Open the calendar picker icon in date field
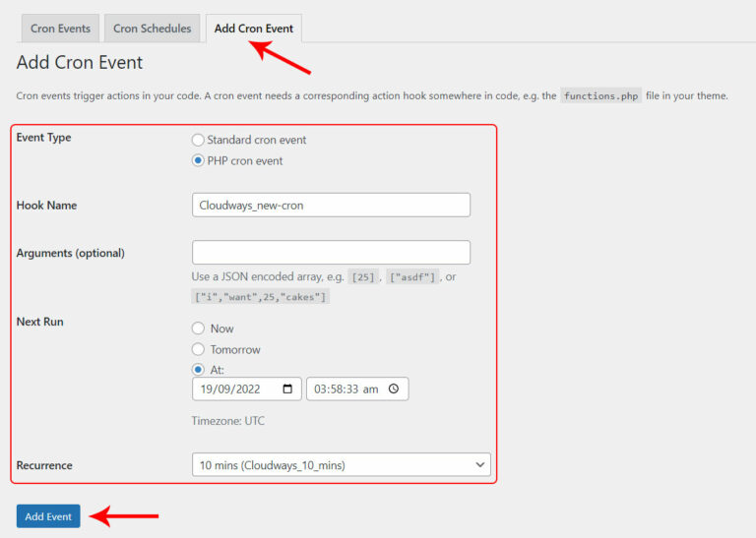This screenshot has width=756, height=538. pyautogui.click(x=287, y=389)
